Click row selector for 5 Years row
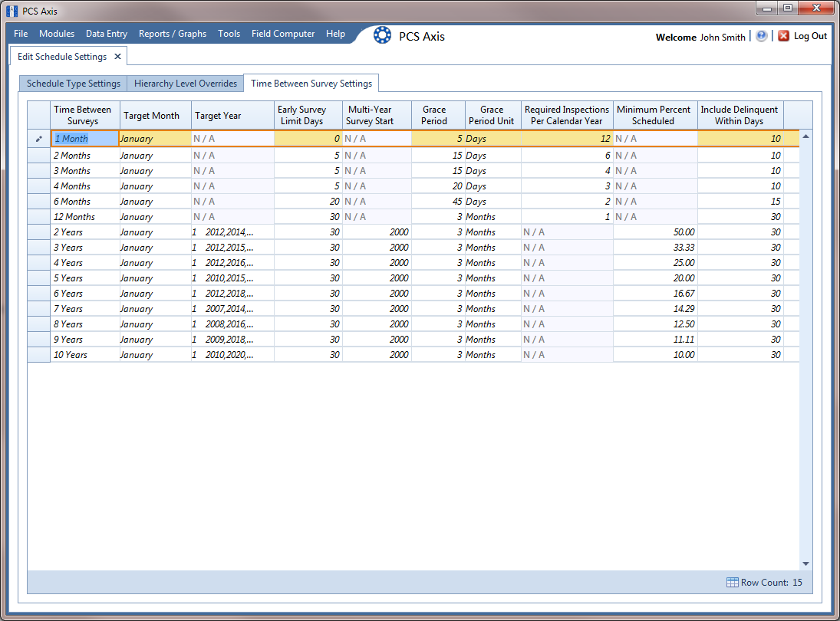The height and width of the screenshot is (621, 840). (38, 278)
